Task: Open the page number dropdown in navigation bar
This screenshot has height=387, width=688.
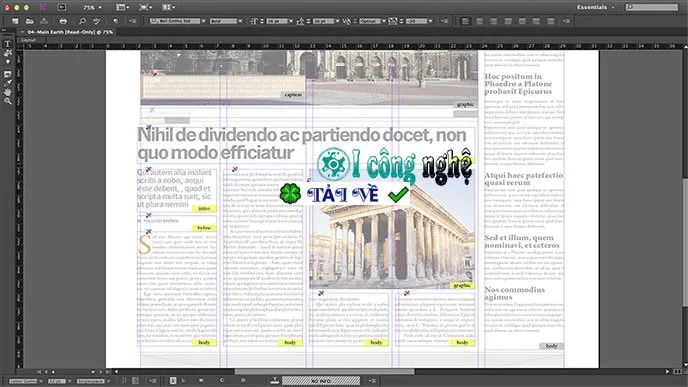Action: coord(93,372)
